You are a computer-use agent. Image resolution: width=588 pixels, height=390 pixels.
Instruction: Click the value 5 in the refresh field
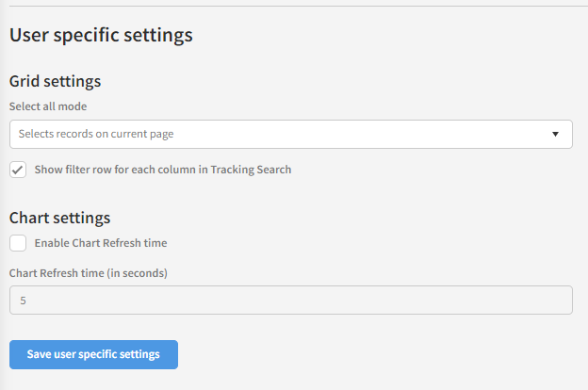pyautogui.click(x=22, y=301)
